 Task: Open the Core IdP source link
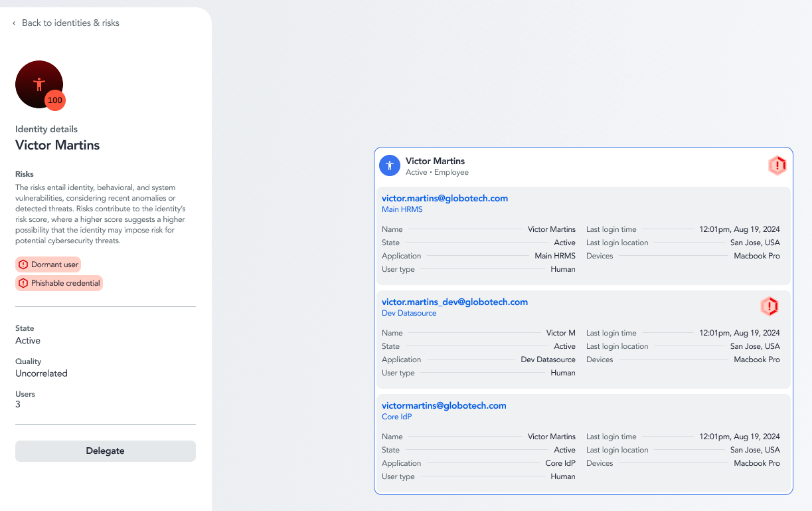coord(397,417)
